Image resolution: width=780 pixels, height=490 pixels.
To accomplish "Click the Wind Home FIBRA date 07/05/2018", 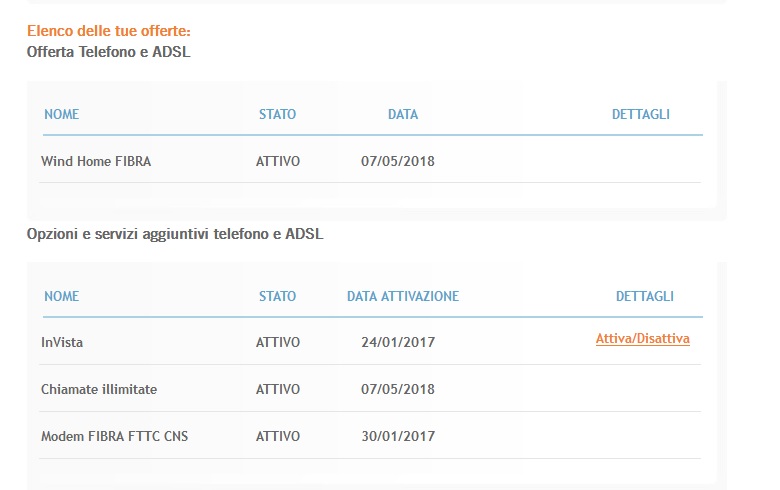I will [398, 161].
